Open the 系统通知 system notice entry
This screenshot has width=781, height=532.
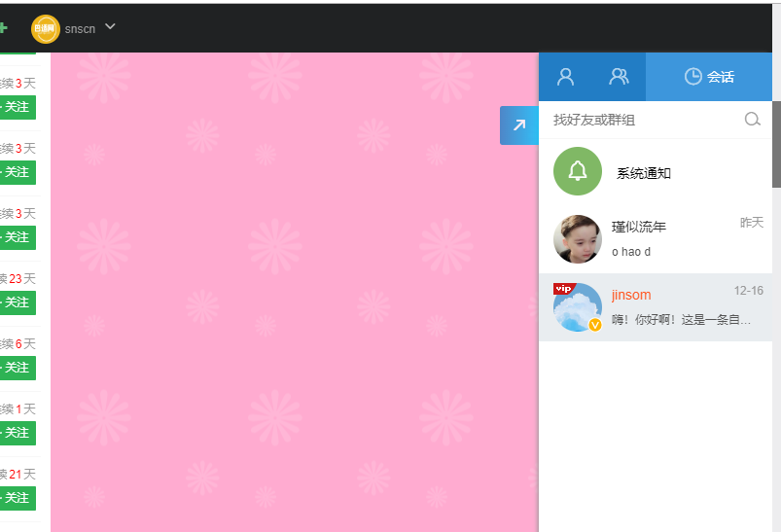[x=643, y=173]
